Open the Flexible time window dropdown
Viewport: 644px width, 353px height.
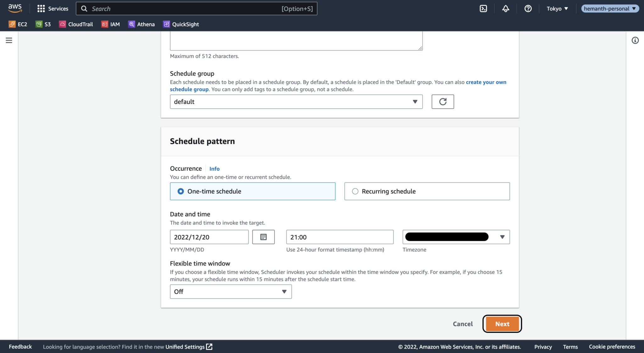(230, 292)
